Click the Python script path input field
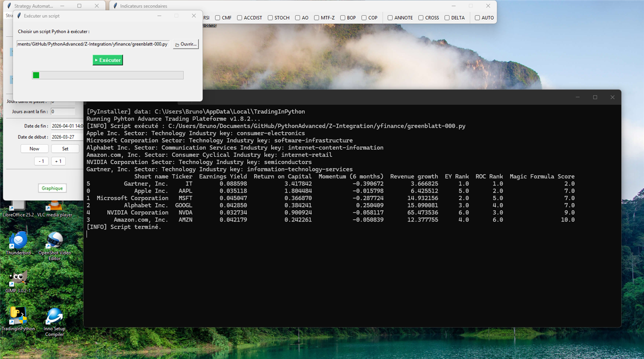 click(93, 44)
